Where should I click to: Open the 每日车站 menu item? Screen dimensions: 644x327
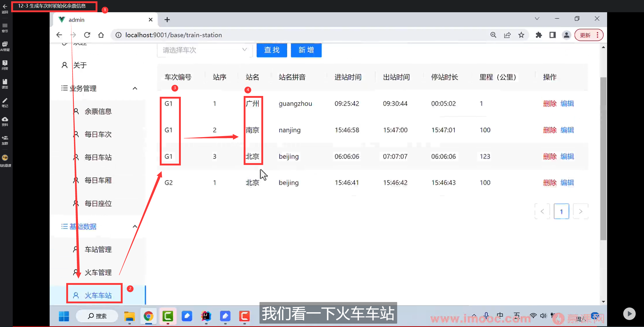pos(98,157)
